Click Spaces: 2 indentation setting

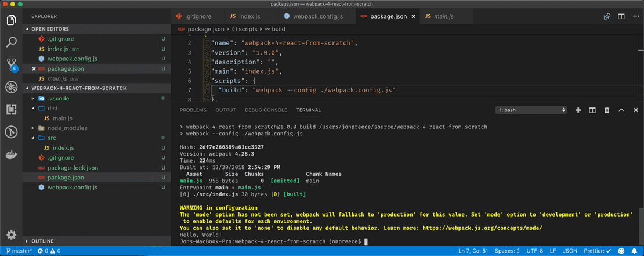[507, 251]
